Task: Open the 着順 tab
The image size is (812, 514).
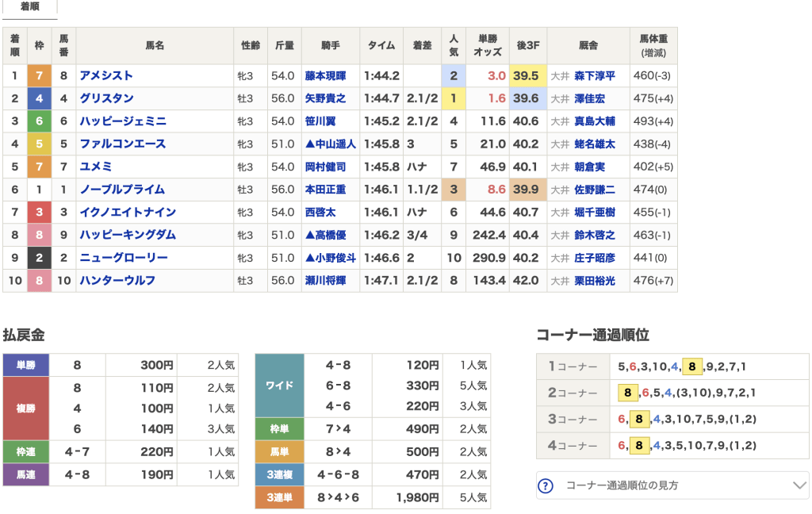Action: pos(29,7)
